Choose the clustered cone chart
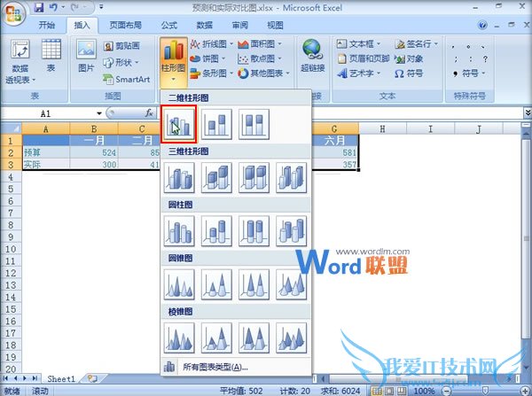 179,284
